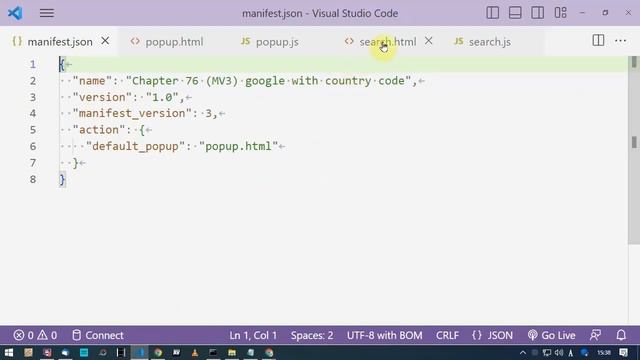
Task: Close the manifest.json tab
Action: [105, 41]
